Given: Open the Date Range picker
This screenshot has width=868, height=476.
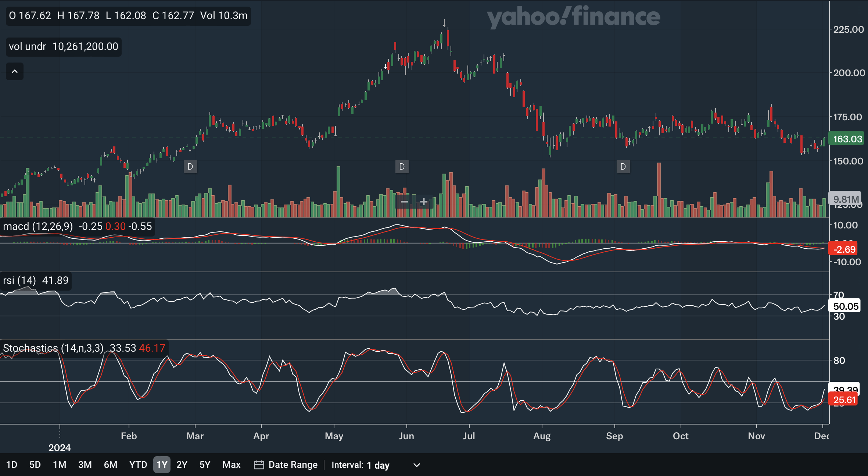Looking at the screenshot, I should (x=293, y=465).
